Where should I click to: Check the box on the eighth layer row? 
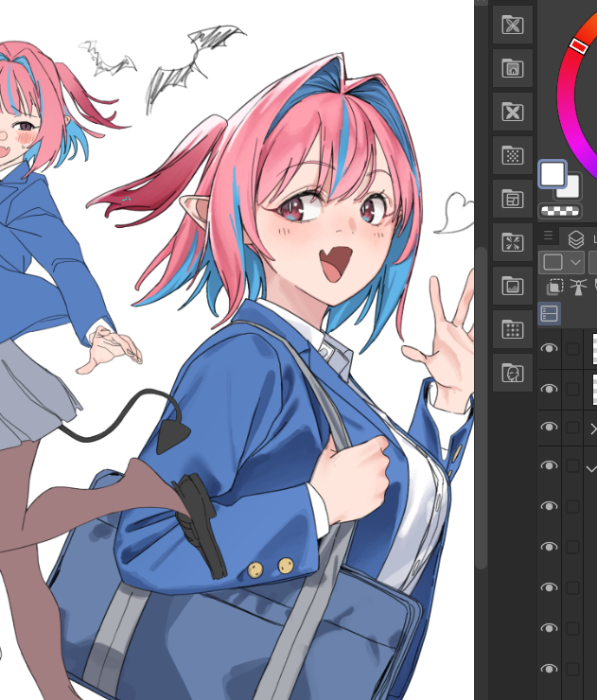click(x=573, y=628)
